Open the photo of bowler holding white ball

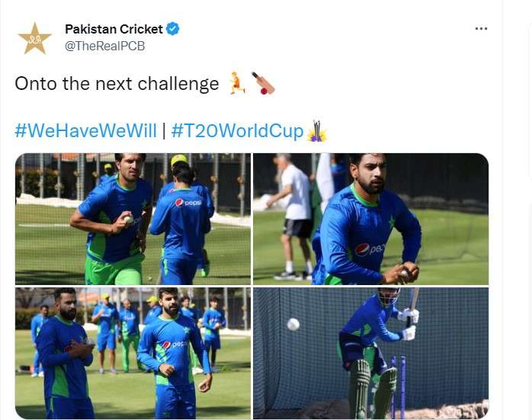tap(133, 219)
